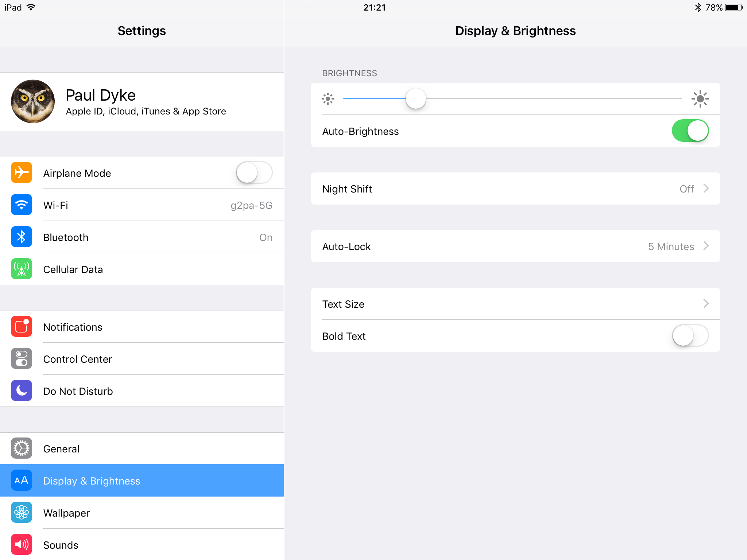747x560 pixels.
Task: Select Display & Brightness sidebar item
Action: tap(92, 481)
